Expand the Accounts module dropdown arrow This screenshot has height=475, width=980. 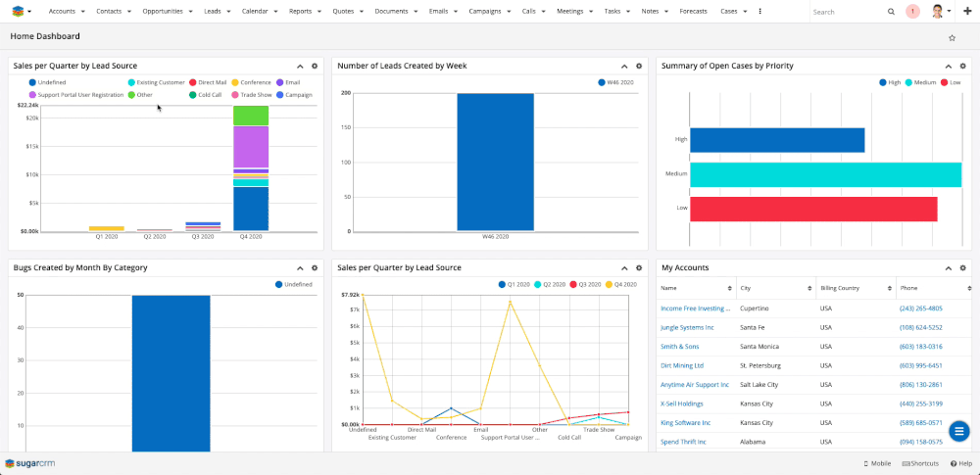click(x=82, y=12)
